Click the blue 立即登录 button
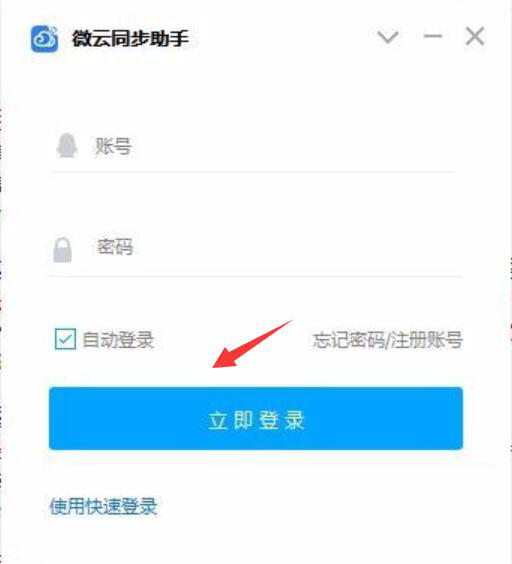 point(256,418)
